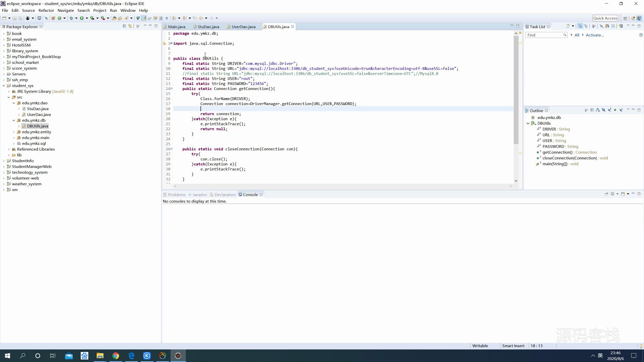This screenshot has height=362, width=644.
Task: Click the Activate... link in Task List
Action: [x=595, y=35]
